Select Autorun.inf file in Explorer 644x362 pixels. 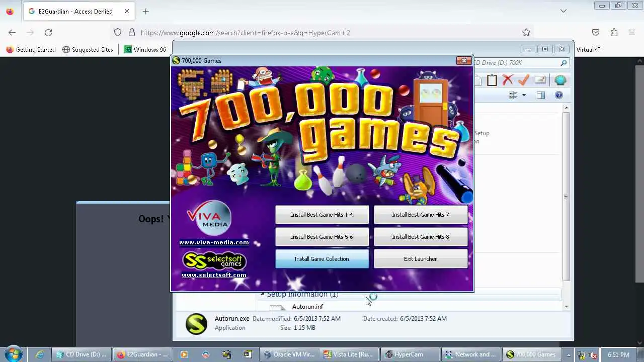307,307
